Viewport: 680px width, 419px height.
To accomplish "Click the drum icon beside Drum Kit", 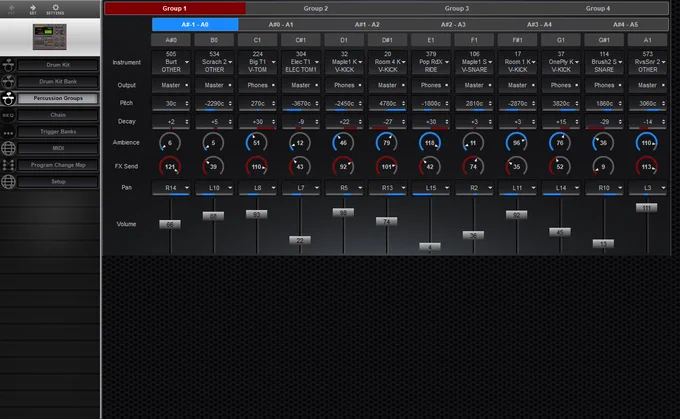I will [8, 65].
